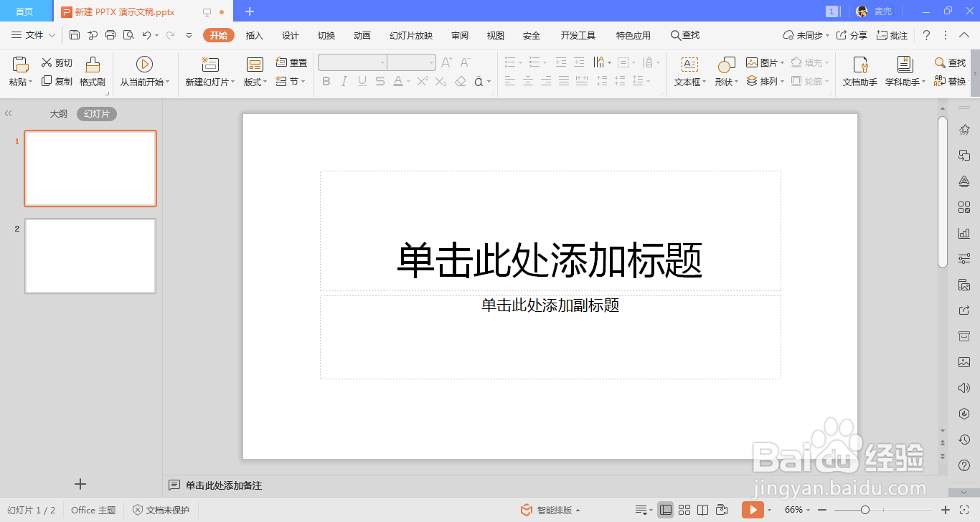Screen dimensions: 980x522
Task: Click the decrease font size icon
Action: click(465, 62)
